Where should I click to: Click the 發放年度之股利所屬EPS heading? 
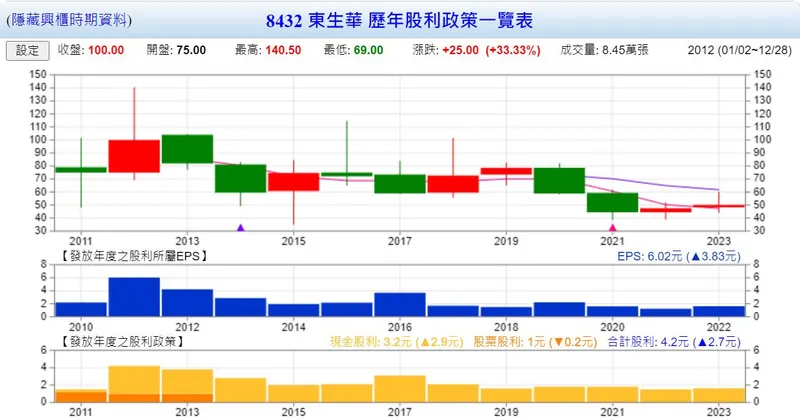[134, 256]
